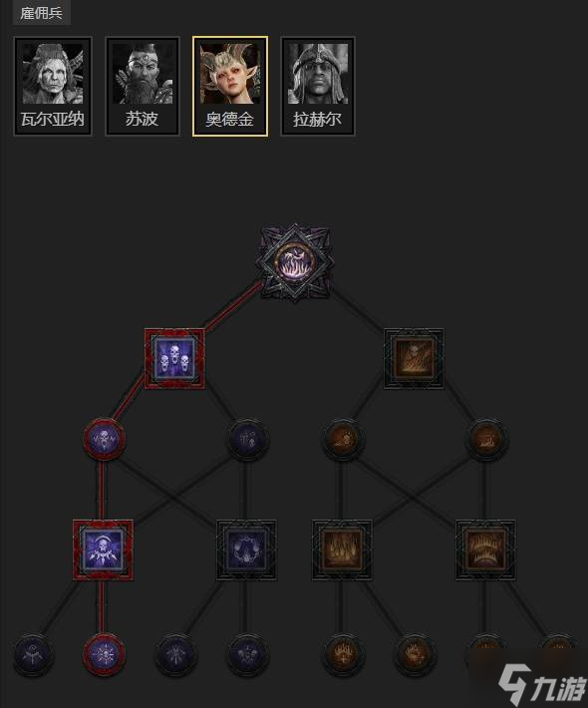
Task: Toggle the dark purple circular node right of red-ringed skull
Action: pyautogui.click(x=246, y=439)
